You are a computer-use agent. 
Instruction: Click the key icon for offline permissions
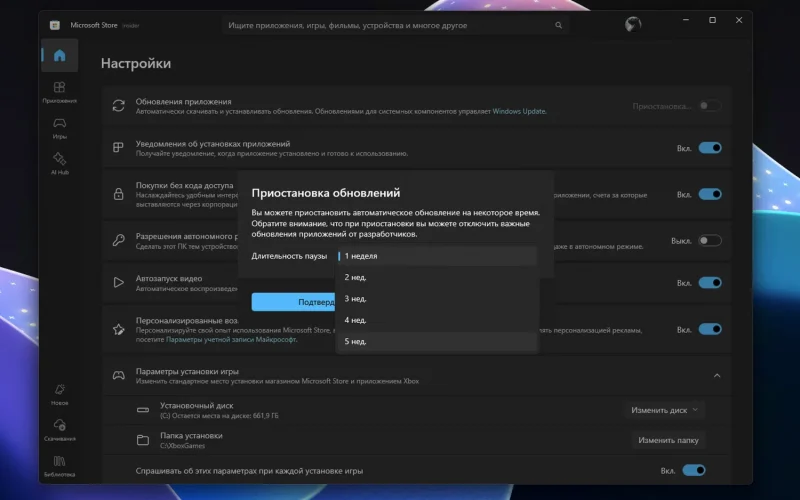118,240
